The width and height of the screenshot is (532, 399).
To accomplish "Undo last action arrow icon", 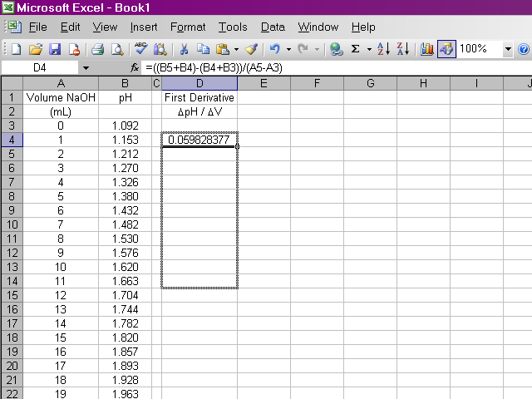I will (x=275, y=50).
